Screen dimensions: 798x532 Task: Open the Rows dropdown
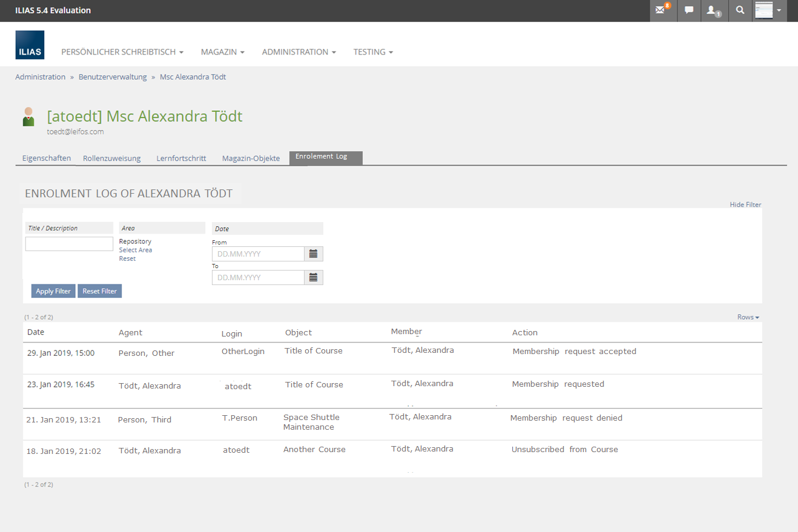coord(748,317)
